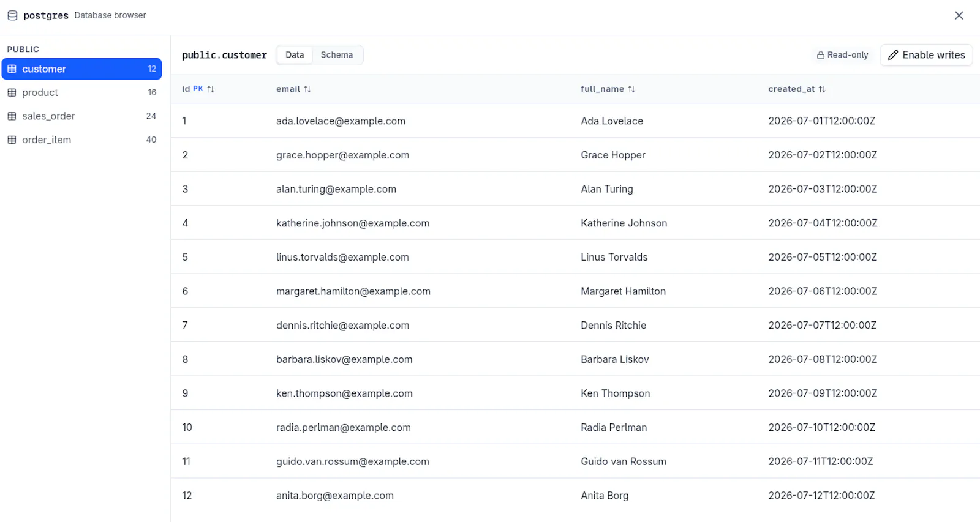980x522 pixels.
Task: Select cell linus.torvalds@example.com
Action: [x=342, y=258]
